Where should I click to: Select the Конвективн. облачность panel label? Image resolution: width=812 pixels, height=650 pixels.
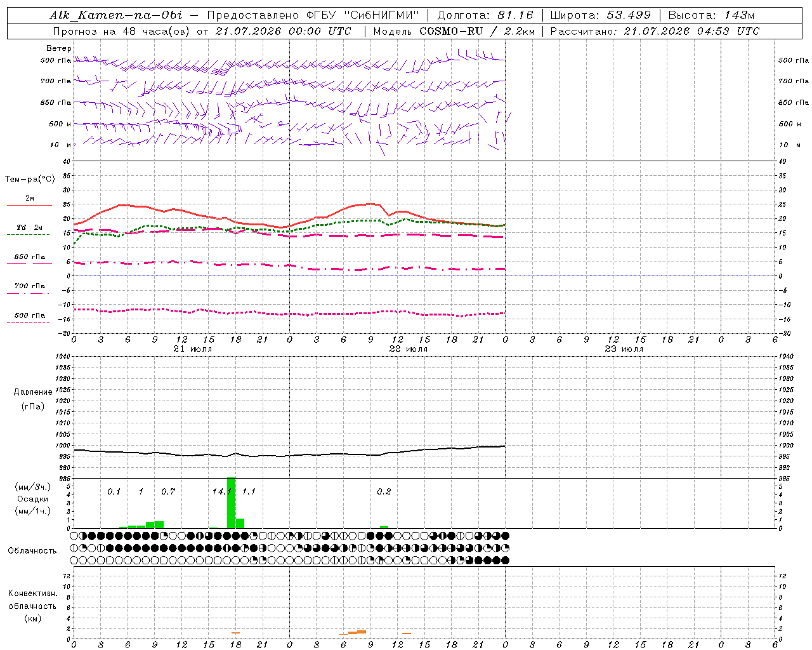(x=32, y=606)
